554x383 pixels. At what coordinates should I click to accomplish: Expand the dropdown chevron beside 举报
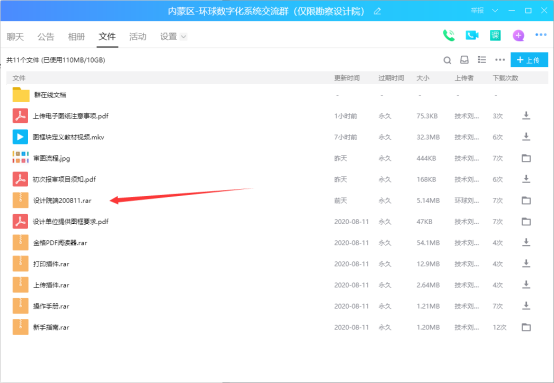coord(495,11)
